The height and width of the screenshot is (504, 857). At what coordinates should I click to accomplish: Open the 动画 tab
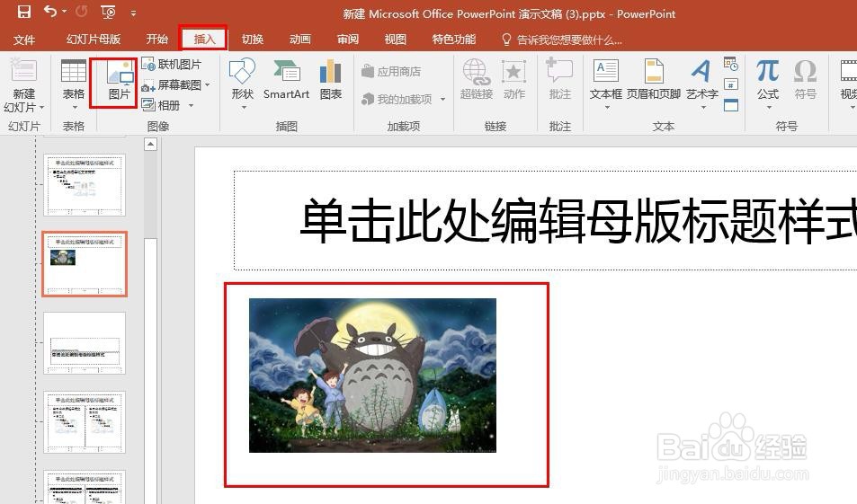tap(300, 40)
